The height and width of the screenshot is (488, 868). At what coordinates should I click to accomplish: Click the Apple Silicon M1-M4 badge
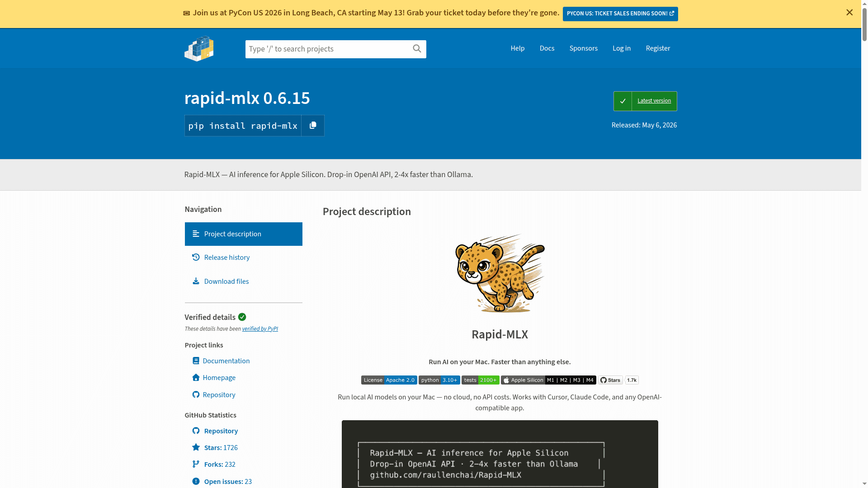pyautogui.click(x=548, y=380)
